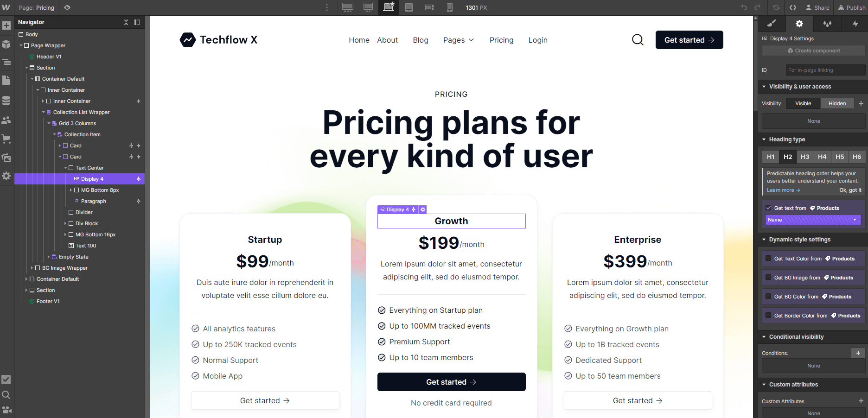Set visibility to Hidden
Viewport: 868px width, 418px height.
[x=837, y=103]
